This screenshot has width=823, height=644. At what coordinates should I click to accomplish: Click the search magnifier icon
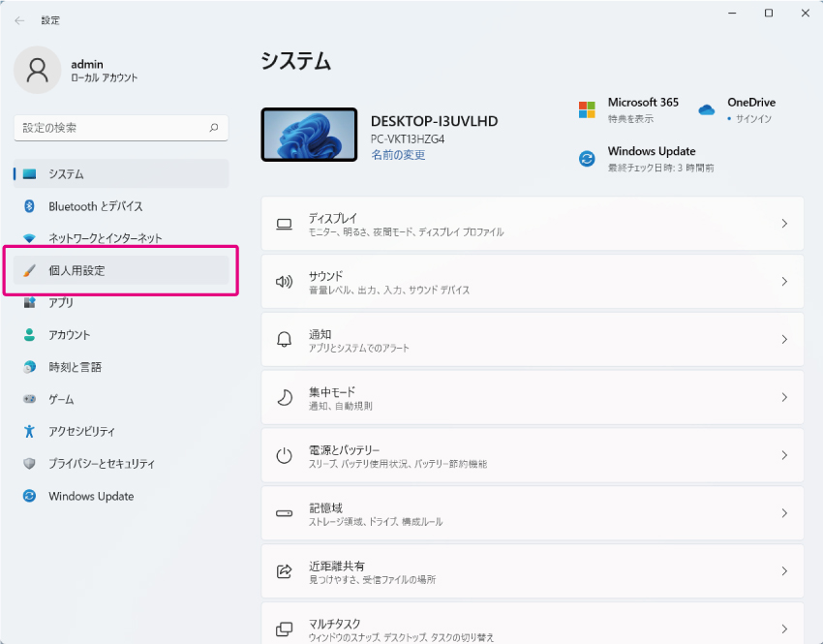pos(214,128)
